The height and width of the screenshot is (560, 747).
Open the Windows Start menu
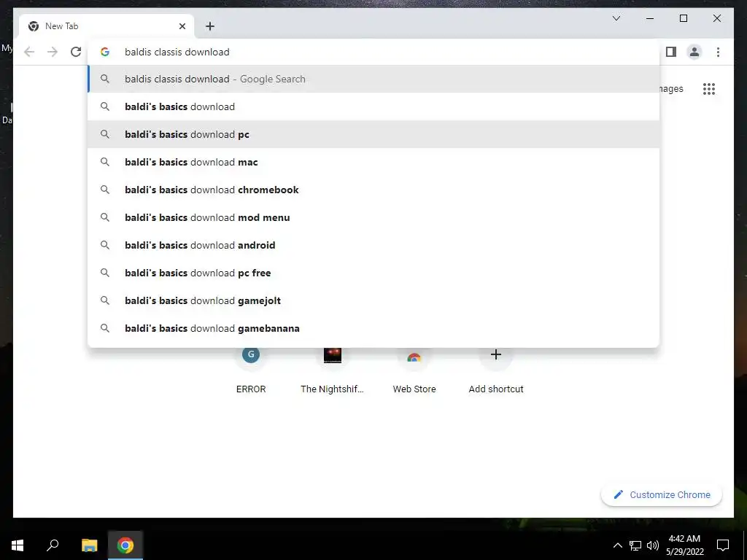(18, 545)
